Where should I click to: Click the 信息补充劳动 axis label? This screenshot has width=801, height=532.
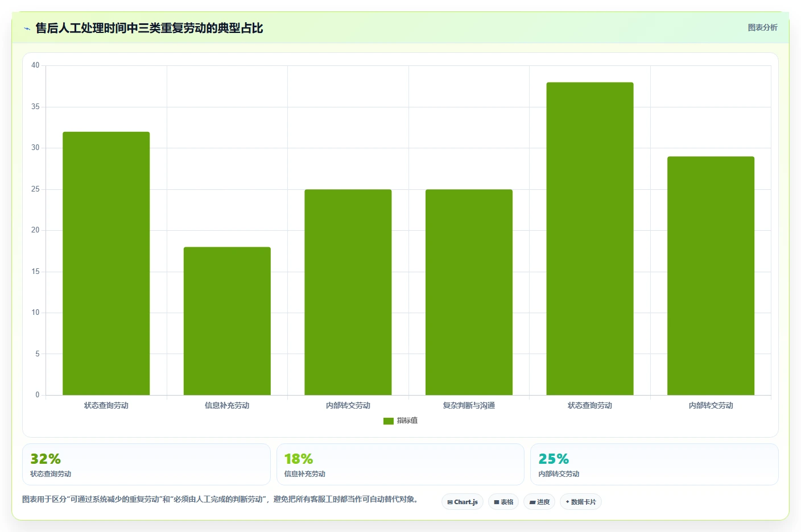coord(227,405)
